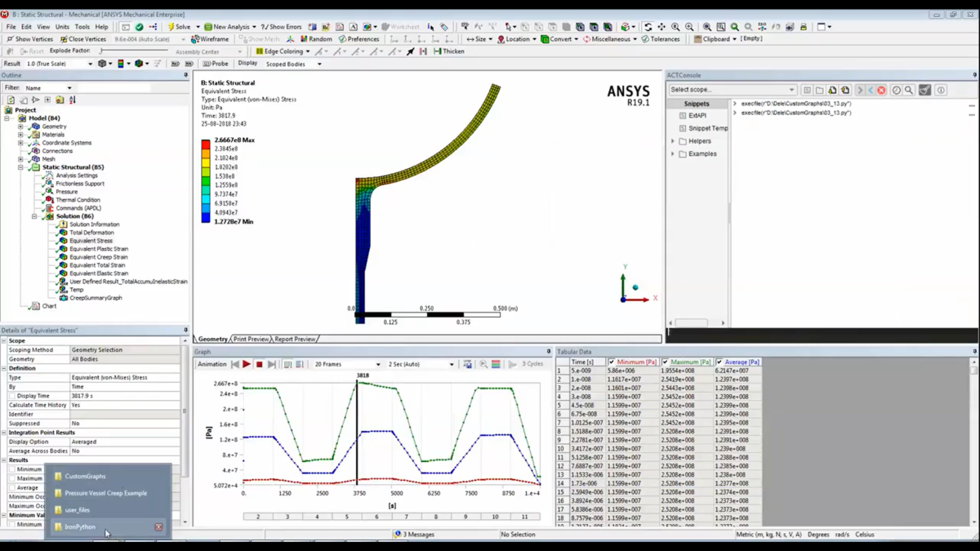Play the result animation
This screenshot has height=551, width=980.
(x=246, y=364)
